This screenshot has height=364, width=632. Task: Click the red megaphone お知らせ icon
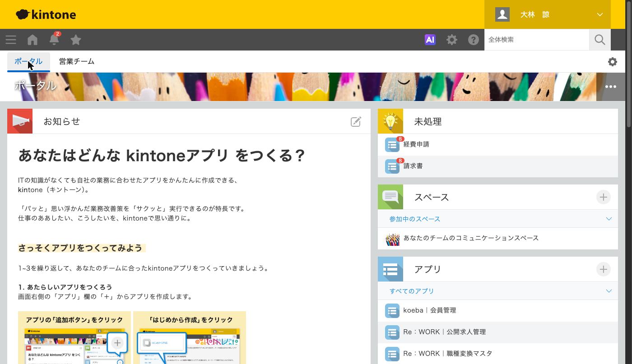point(20,121)
